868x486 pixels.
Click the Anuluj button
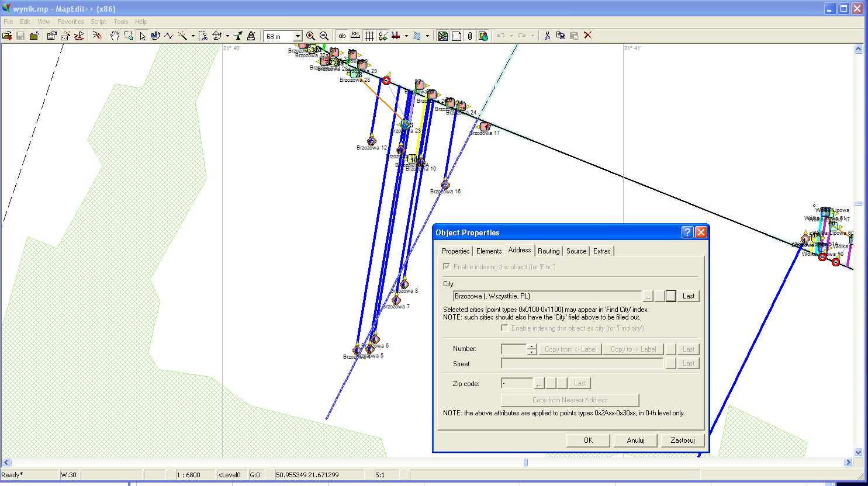click(635, 440)
